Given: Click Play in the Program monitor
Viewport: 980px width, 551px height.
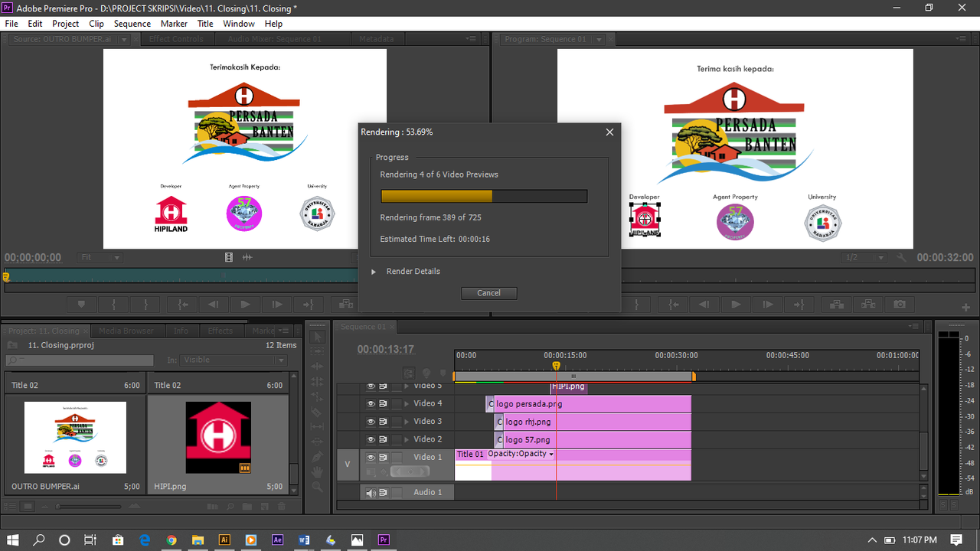Looking at the screenshot, I should tap(736, 305).
